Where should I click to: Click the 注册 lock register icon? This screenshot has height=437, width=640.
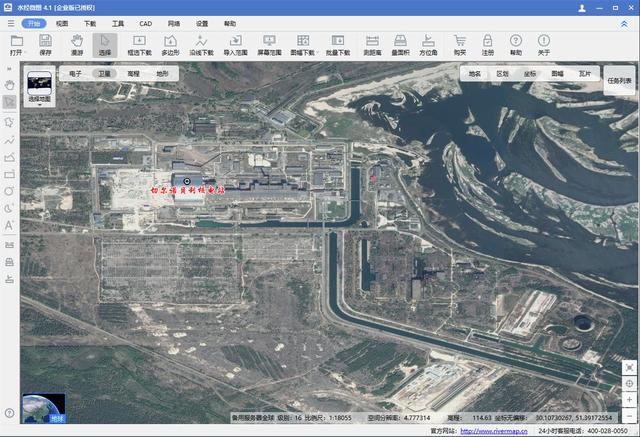tap(487, 45)
